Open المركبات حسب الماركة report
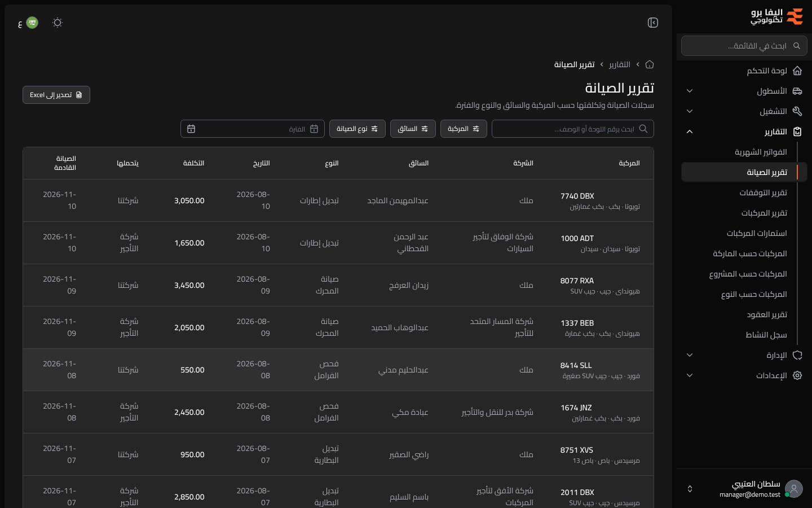Screen dimensions: 812x508 click(750, 253)
